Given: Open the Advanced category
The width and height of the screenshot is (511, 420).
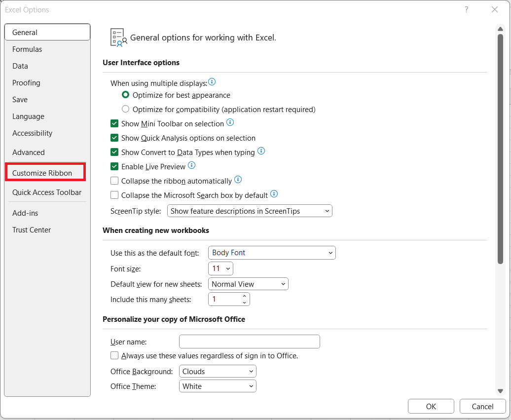Looking at the screenshot, I should click(x=47, y=153).
